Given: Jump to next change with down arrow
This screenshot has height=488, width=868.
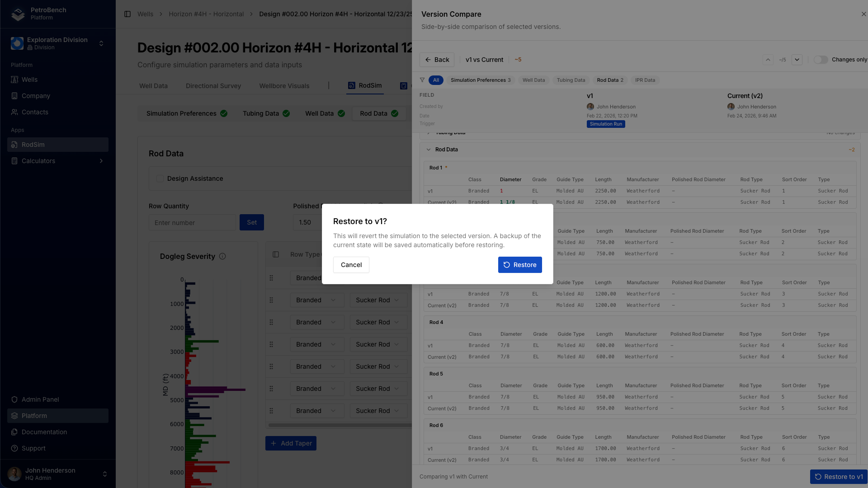Looking at the screenshot, I should (x=797, y=60).
